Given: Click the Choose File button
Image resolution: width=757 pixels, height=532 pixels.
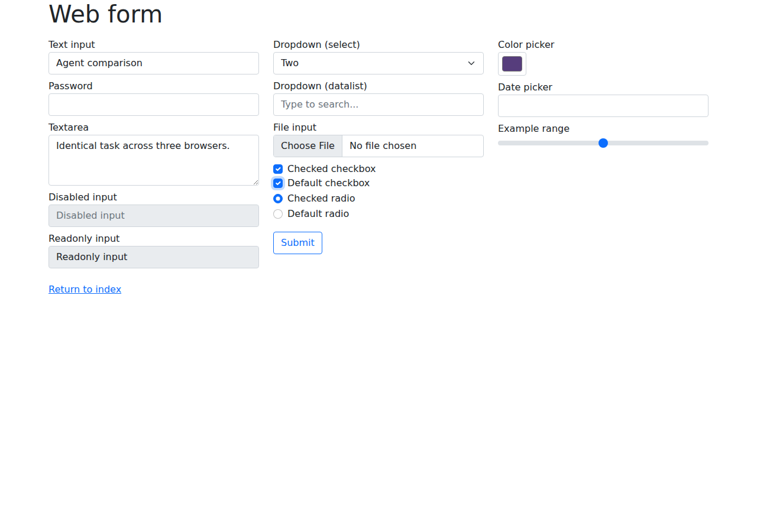Looking at the screenshot, I should coord(308,146).
